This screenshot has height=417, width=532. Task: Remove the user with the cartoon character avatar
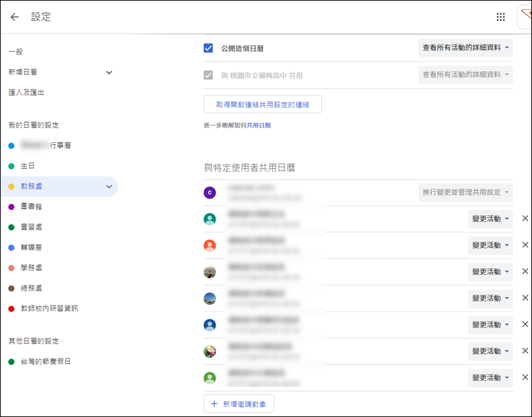(525, 351)
